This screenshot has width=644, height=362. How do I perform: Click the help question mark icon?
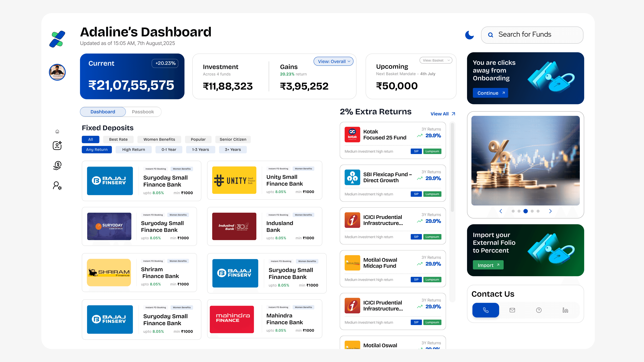[539, 310]
